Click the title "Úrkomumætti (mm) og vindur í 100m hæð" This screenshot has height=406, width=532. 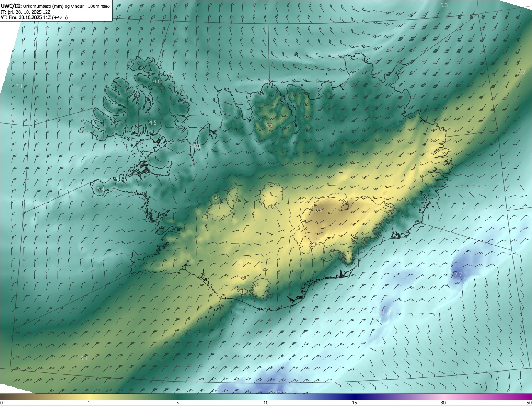click(x=66, y=6)
